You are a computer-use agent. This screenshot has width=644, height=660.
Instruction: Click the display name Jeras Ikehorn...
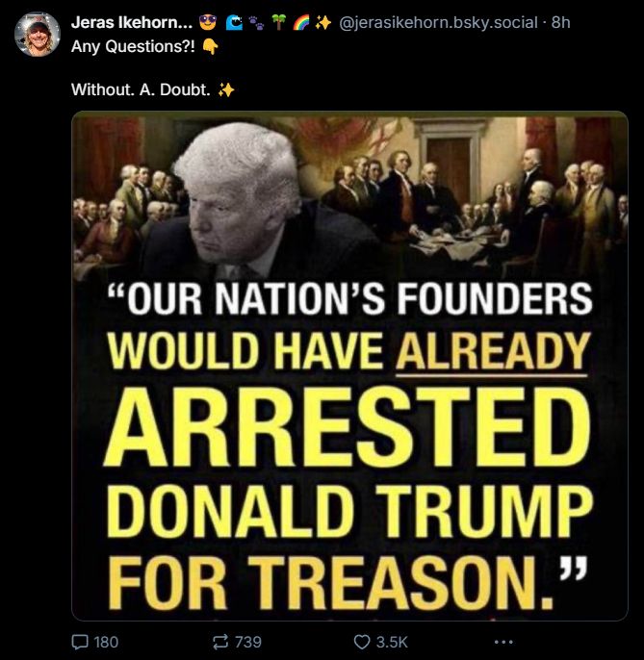point(132,22)
